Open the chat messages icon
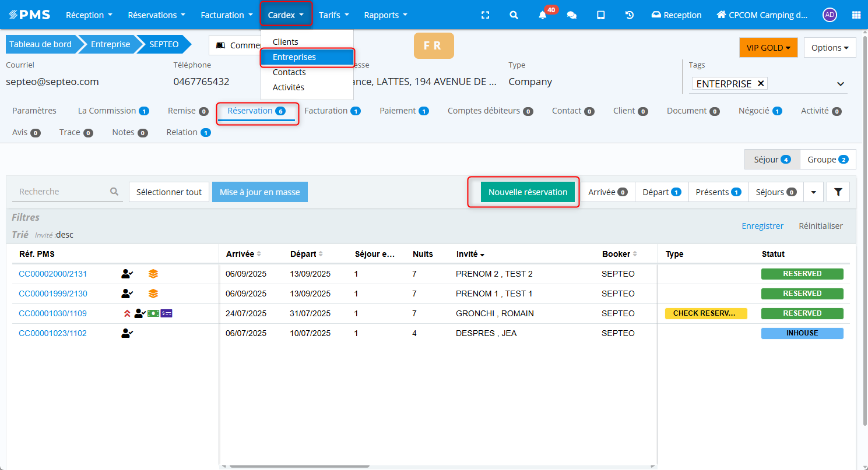This screenshot has width=868, height=470. [x=572, y=15]
